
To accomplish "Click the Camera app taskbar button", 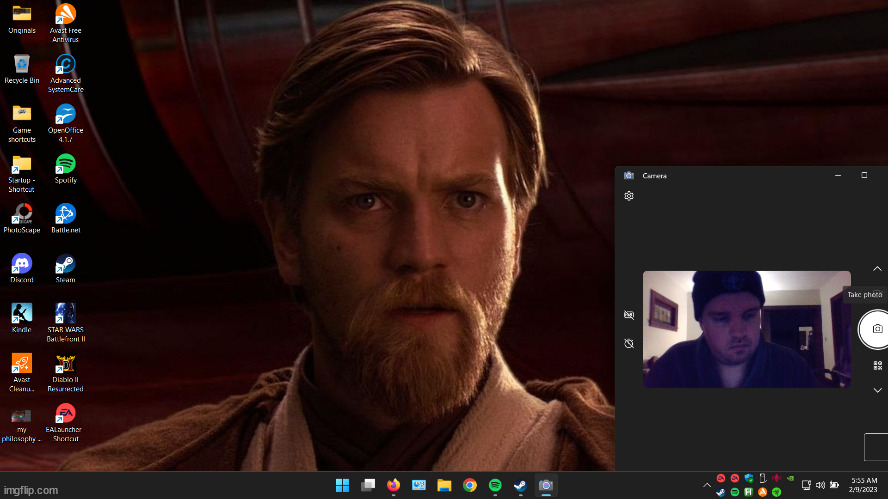I will pos(545,485).
